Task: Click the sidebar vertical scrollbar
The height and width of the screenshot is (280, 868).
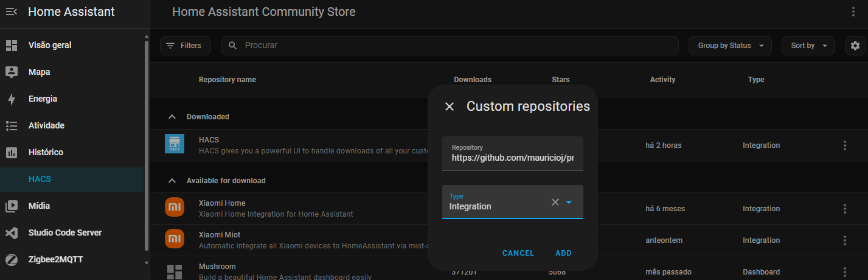Action: (146, 146)
